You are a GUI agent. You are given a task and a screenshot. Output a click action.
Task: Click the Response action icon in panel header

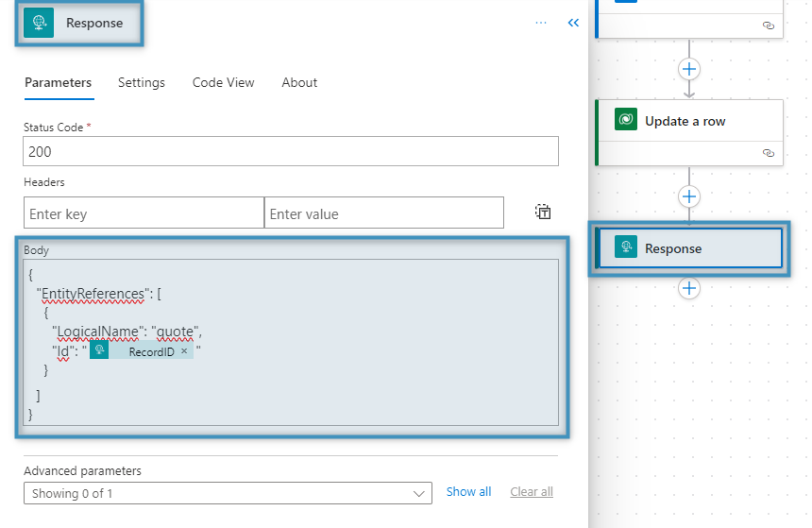tap(39, 23)
